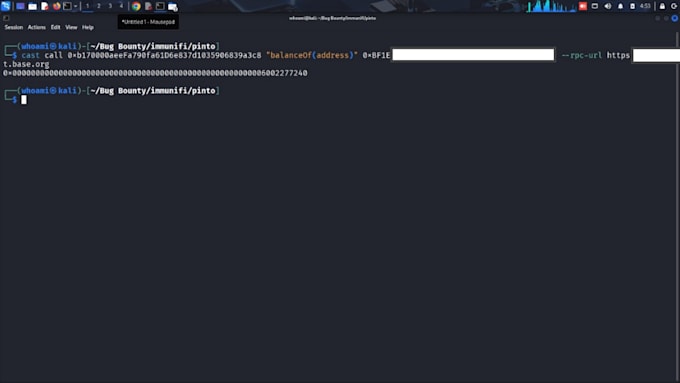Click the show desktop panel icon

[20, 6]
